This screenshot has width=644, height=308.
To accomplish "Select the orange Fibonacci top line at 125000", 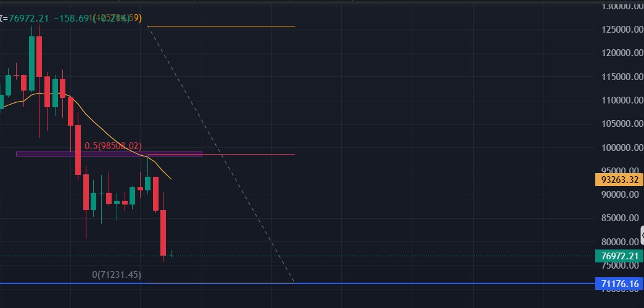I will (221, 26).
